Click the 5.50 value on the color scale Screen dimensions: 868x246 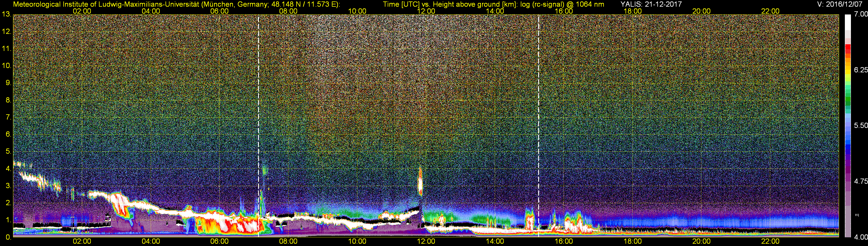click(861, 125)
